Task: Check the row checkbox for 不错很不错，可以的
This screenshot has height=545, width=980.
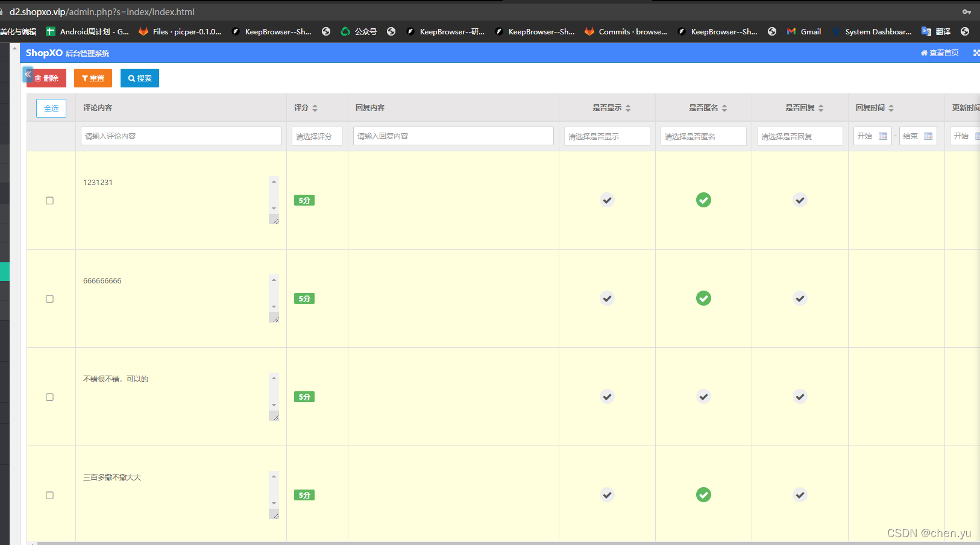Action: 50,397
